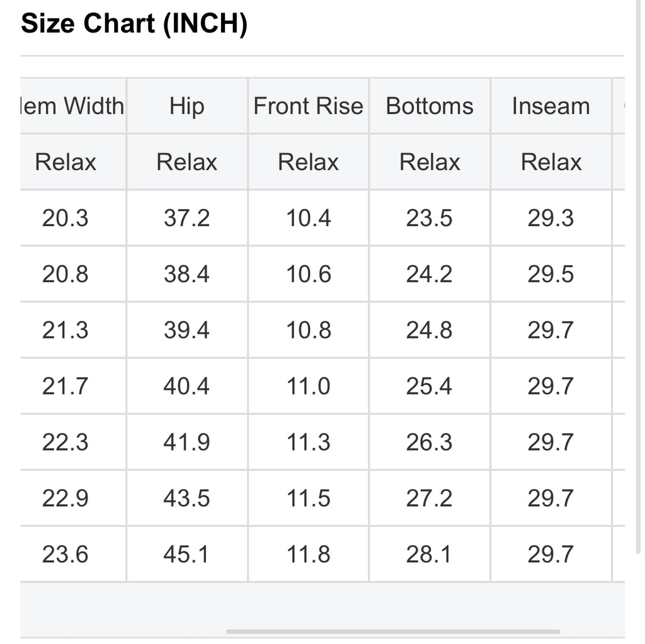Click the Relax subheader under Inseam

551,162
